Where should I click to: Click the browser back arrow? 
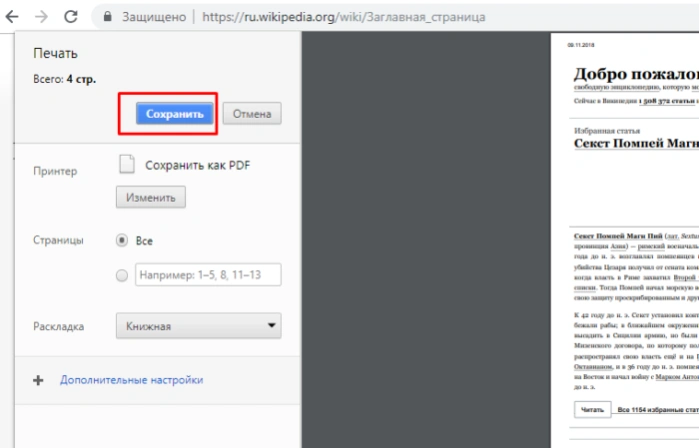[12, 17]
